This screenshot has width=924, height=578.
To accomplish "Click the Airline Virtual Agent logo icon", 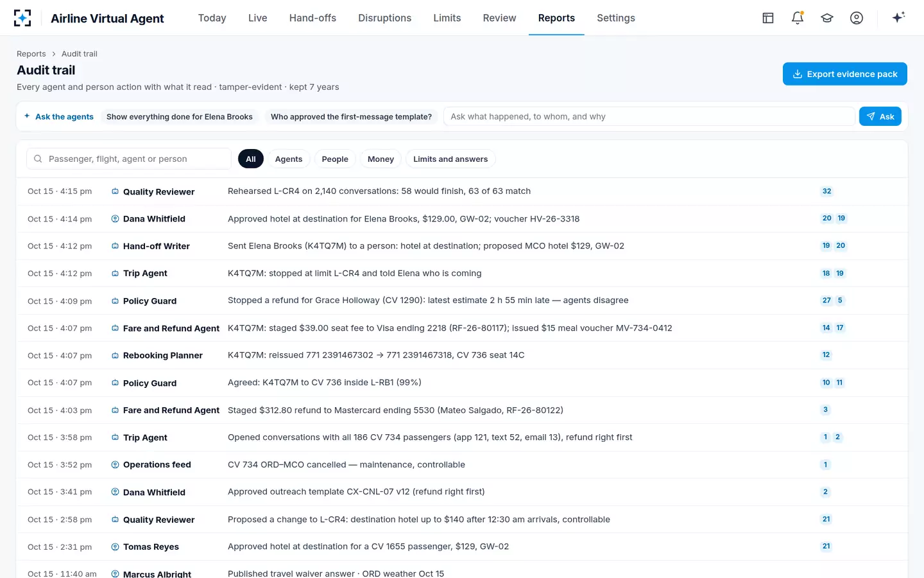I will [22, 18].
